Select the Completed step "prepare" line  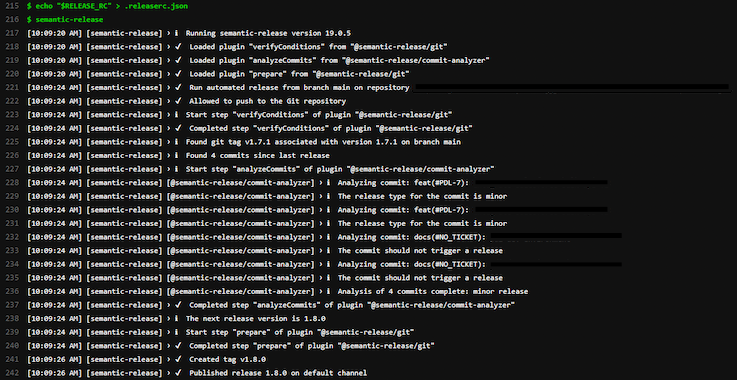(x=312, y=346)
